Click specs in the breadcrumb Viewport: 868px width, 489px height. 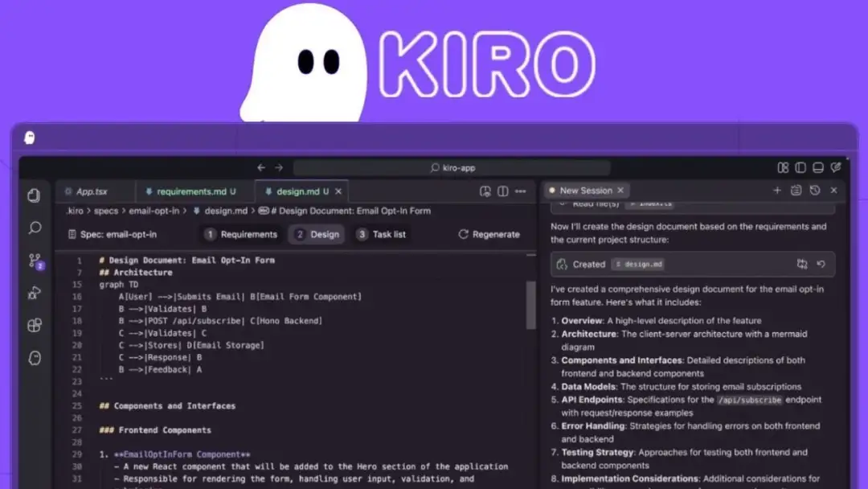pyautogui.click(x=106, y=211)
